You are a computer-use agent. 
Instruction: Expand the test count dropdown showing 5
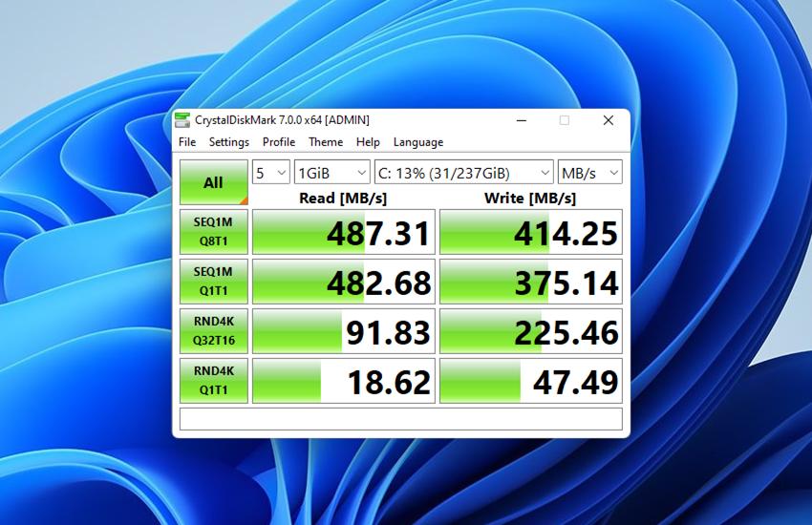click(271, 172)
